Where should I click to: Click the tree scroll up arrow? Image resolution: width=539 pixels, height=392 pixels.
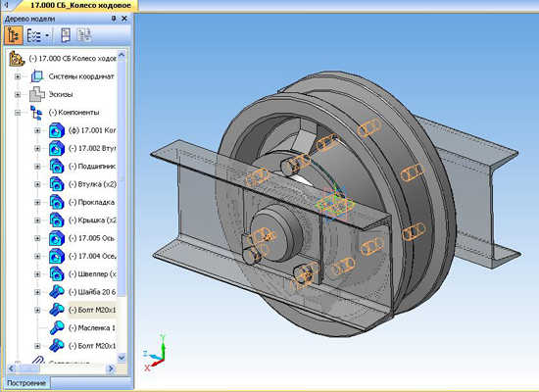pyautogui.click(x=122, y=55)
